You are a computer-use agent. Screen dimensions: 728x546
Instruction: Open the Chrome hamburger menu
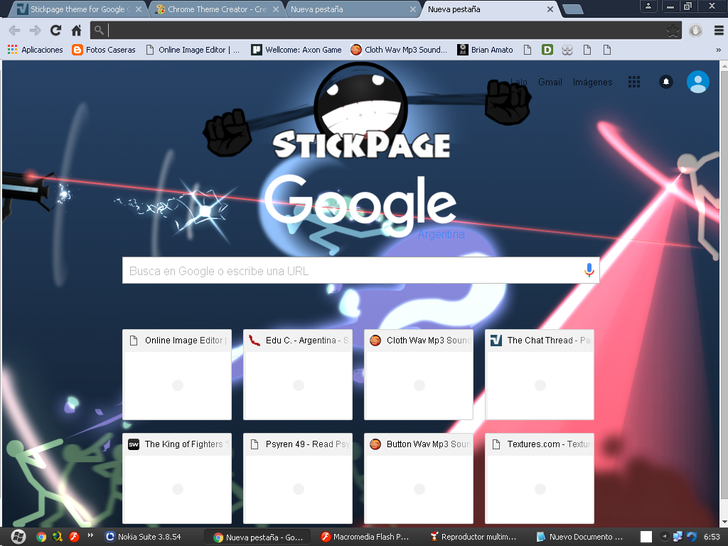click(718, 31)
